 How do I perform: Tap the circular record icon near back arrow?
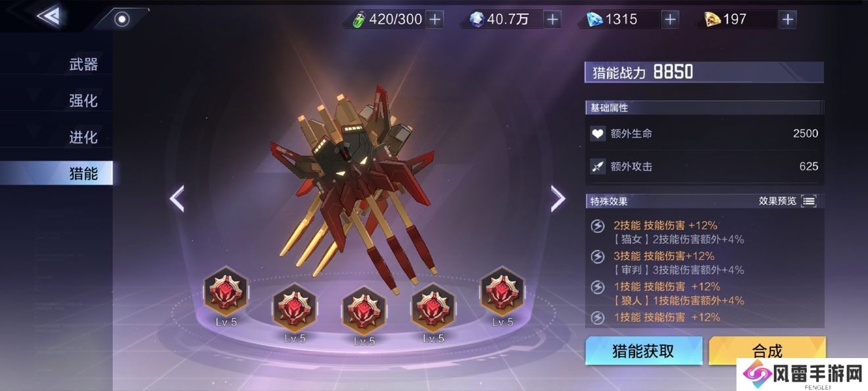(121, 19)
